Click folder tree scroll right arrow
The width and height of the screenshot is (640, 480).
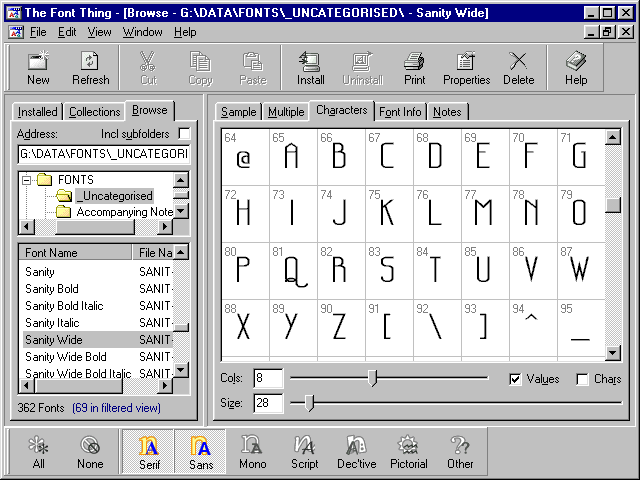click(165, 227)
